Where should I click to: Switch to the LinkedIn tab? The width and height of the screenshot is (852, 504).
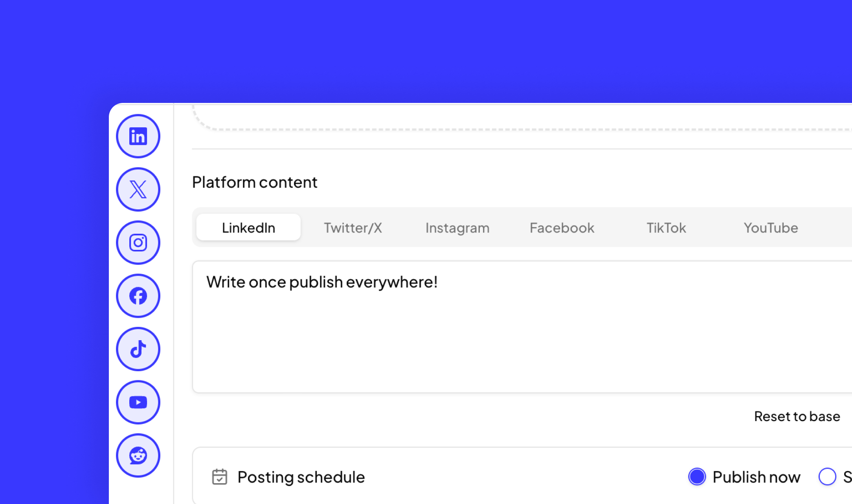248,227
